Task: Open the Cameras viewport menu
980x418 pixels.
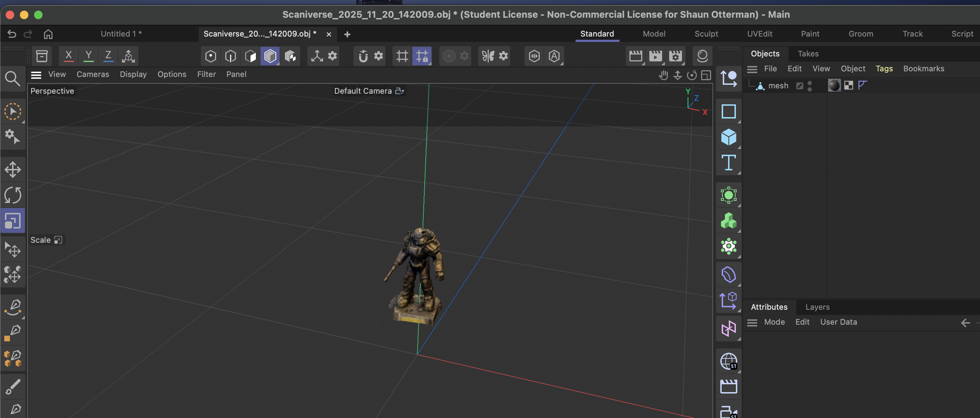Action: (93, 74)
